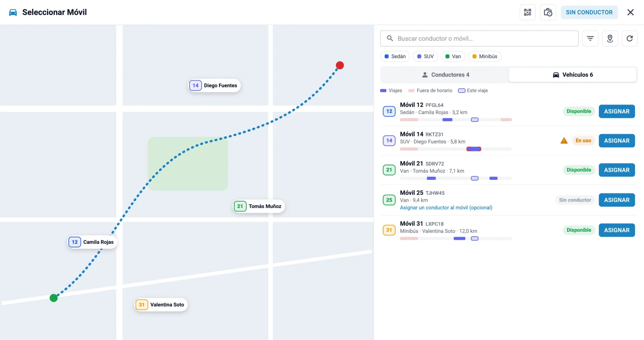Select the number 25 badge in list
This screenshot has height=340, width=644.
pyautogui.click(x=389, y=200)
